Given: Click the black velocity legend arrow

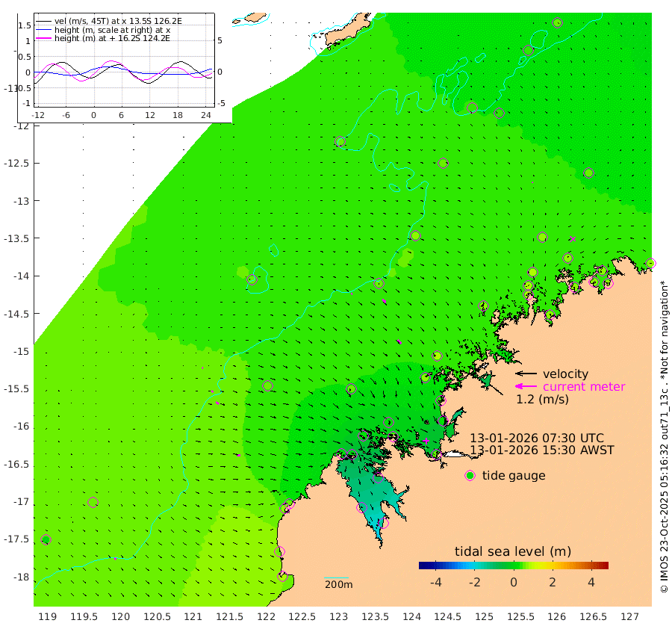Looking at the screenshot, I should click(x=526, y=374).
